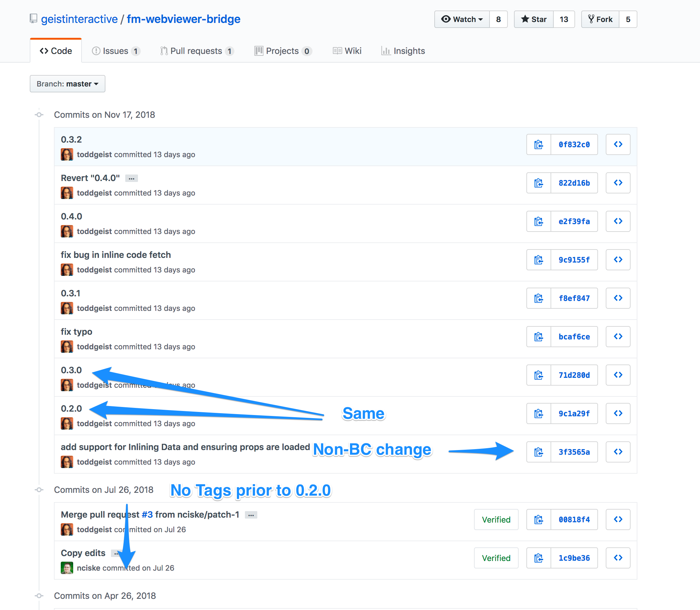Show Verified signature for commit 00818f4
Screen dimensions: 700x610
point(496,519)
